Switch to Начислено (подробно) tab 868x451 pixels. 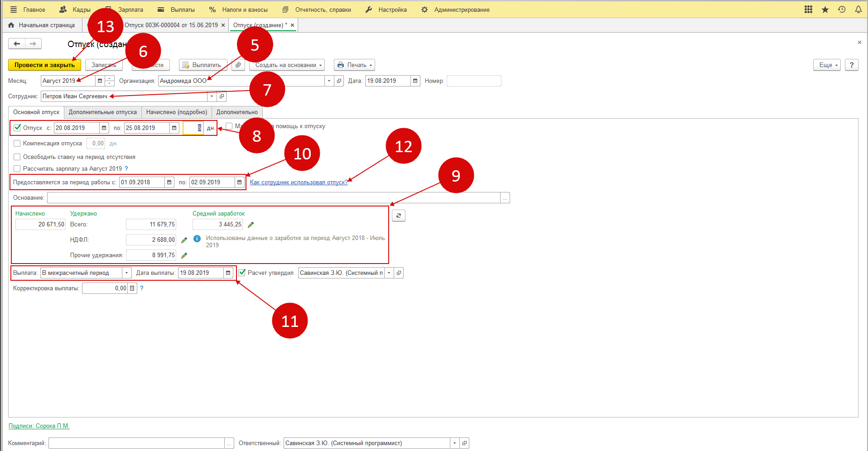pyautogui.click(x=177, y=112)
